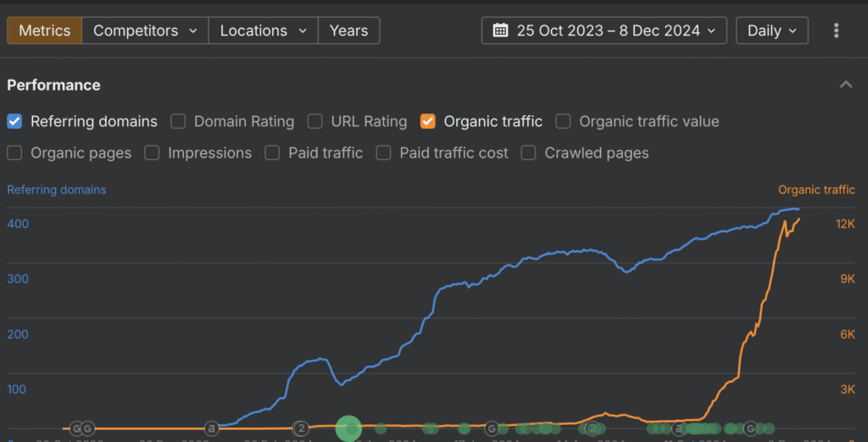The image size is (868, 442).
Task: Click the leftmost 'G' Google update marker
Action: pos(76,428)
